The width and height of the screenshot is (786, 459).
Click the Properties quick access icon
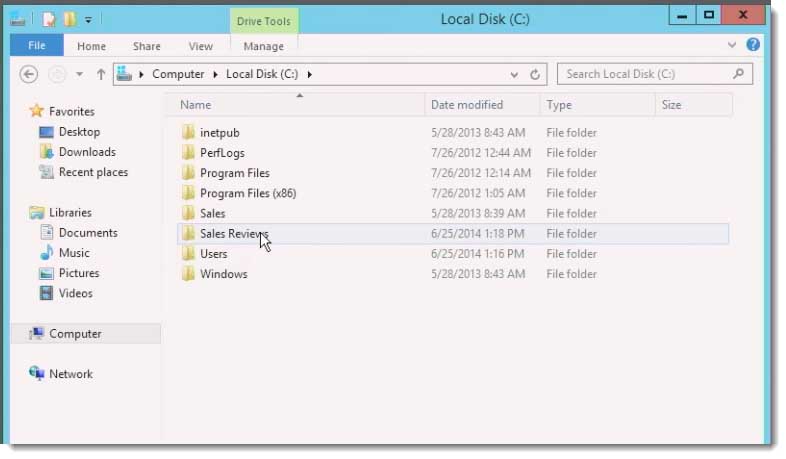(x=49, y=20)
